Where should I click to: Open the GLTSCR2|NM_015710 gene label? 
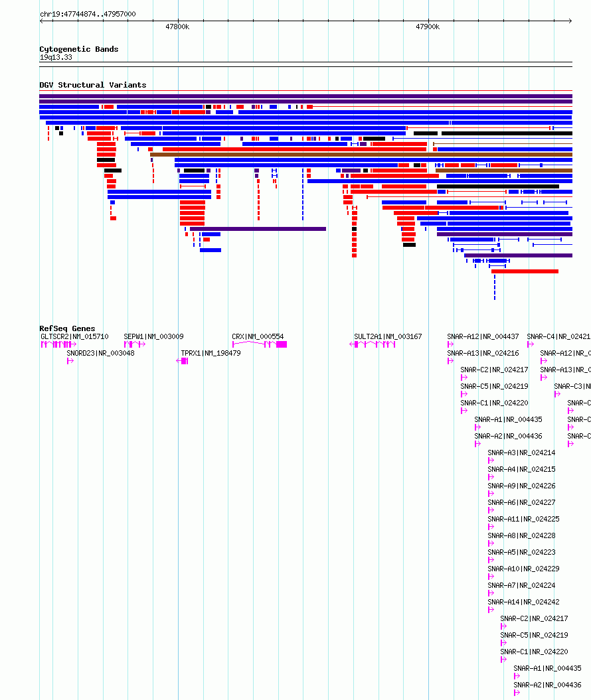(74, 336)
